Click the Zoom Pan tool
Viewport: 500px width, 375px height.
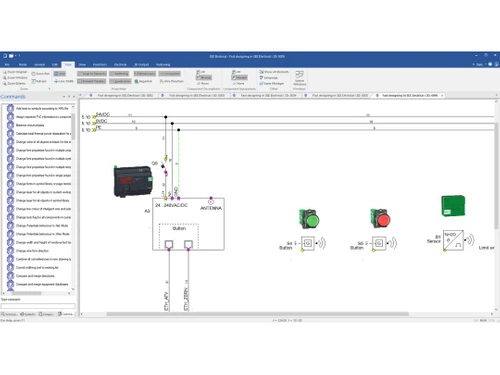(40, 74)
